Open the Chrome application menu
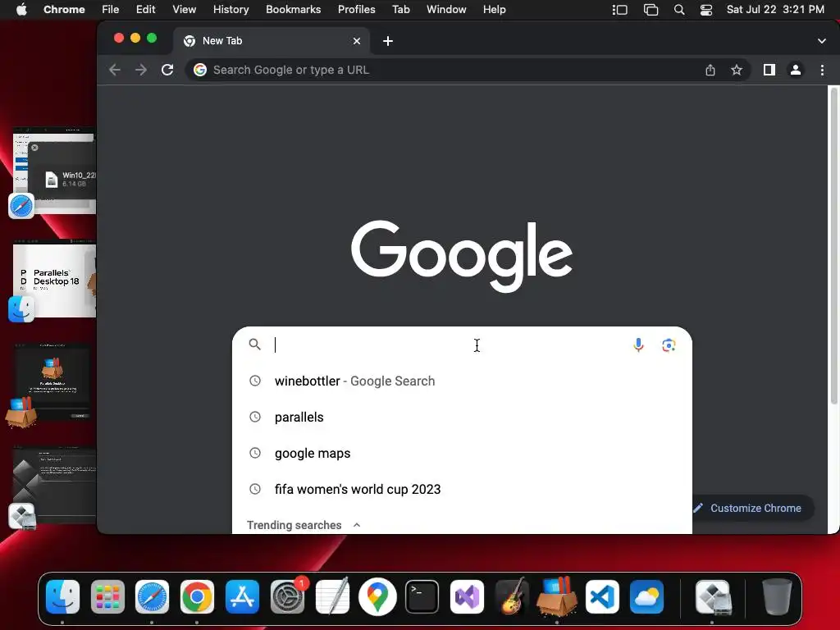The width and height of the screenshot is (840, 630). coord(64,10)
